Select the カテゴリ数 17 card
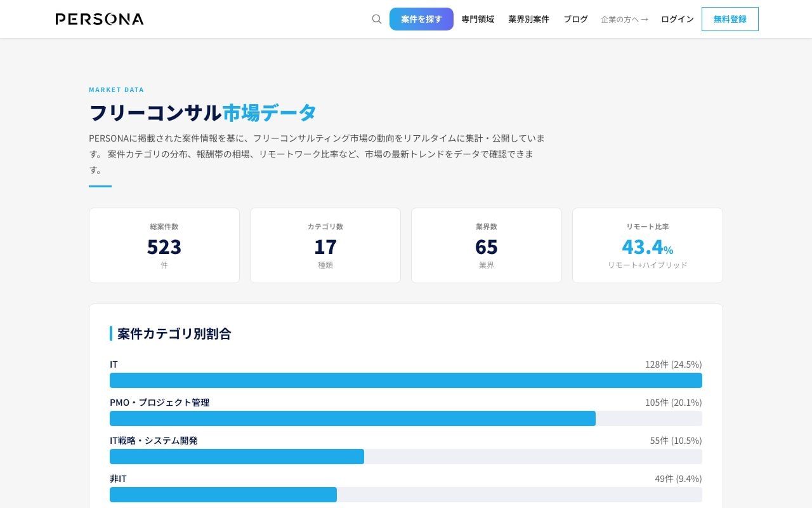Image resolution: width=812 pixels, height=508 pixels. pos(325,245)
